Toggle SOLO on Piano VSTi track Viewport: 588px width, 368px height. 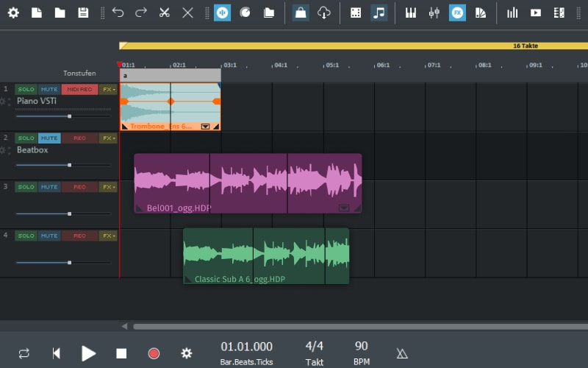pos(26,89)
